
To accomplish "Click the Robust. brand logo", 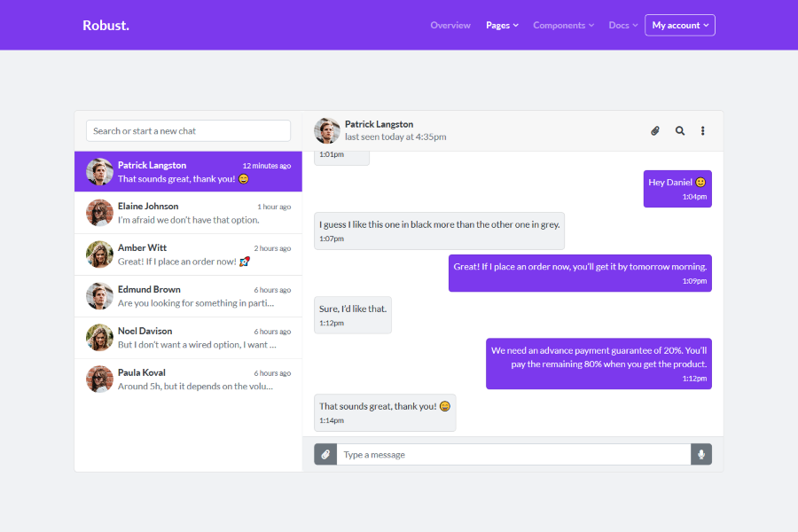I will click(x=106, y=26).
